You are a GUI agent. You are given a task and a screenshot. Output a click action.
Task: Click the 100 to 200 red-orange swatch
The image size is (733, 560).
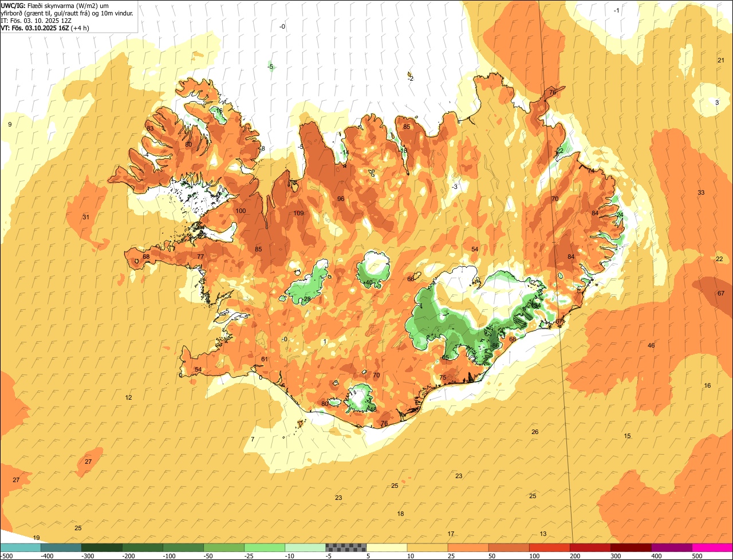(549, 547)
